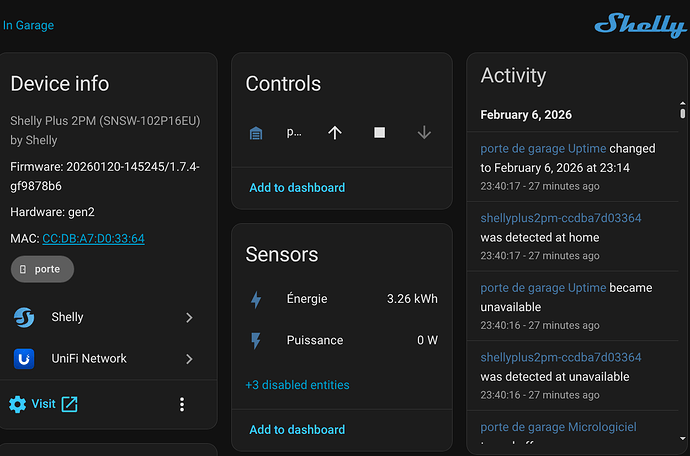Select the porte label chip
This screenshot has width=690, height=456.
click(x=42, y=269)
